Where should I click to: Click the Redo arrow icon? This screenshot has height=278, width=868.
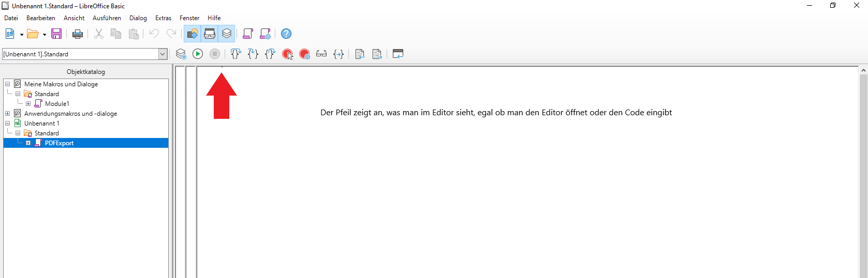[171, 34]
